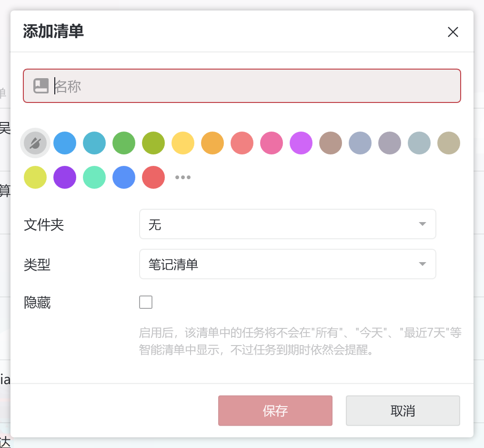Select the bright blue color swatch
This screenshot has width=484, height=448.
coord(65,143)
